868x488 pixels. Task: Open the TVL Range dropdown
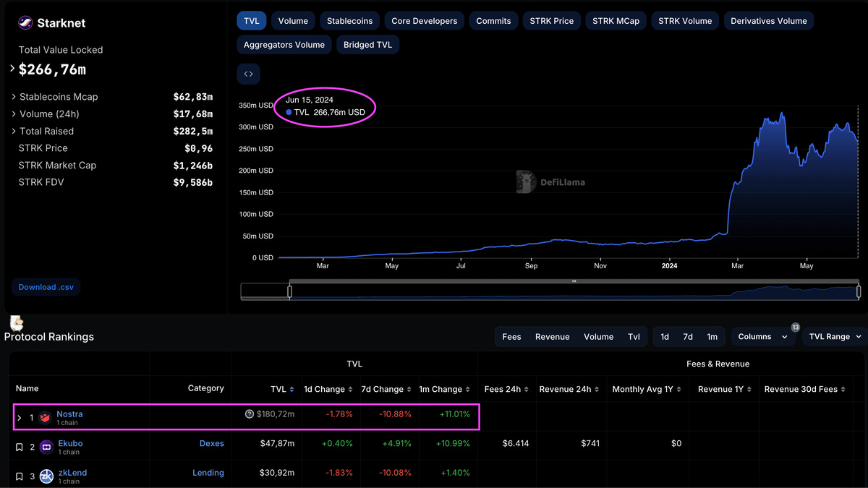pyautogui.click(x=835, y=337)
